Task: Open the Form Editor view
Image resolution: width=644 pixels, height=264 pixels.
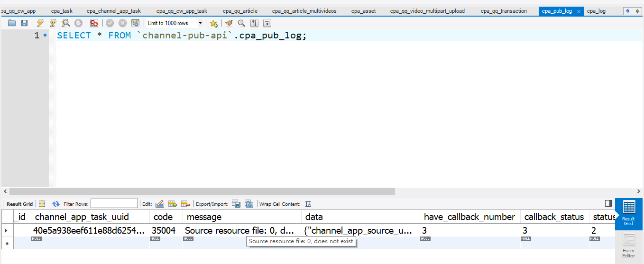Action: [628, 246]
